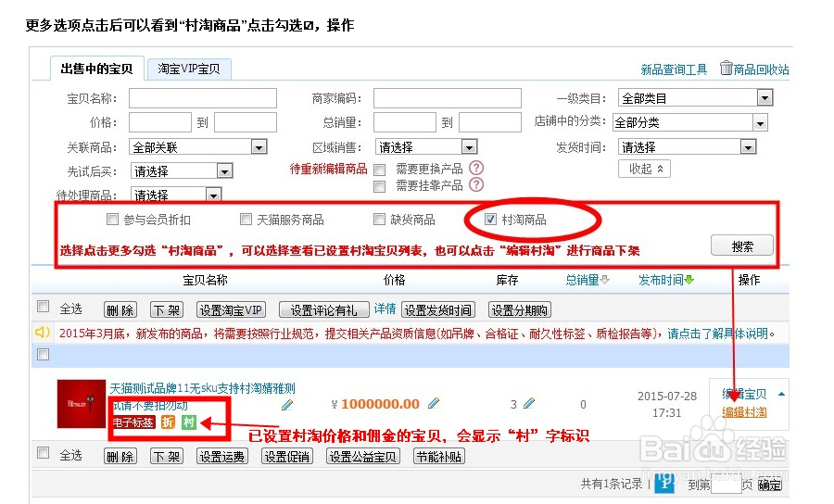Tick the top 全选 checkbox
834x504 pixels.
(x=43, y=307)
